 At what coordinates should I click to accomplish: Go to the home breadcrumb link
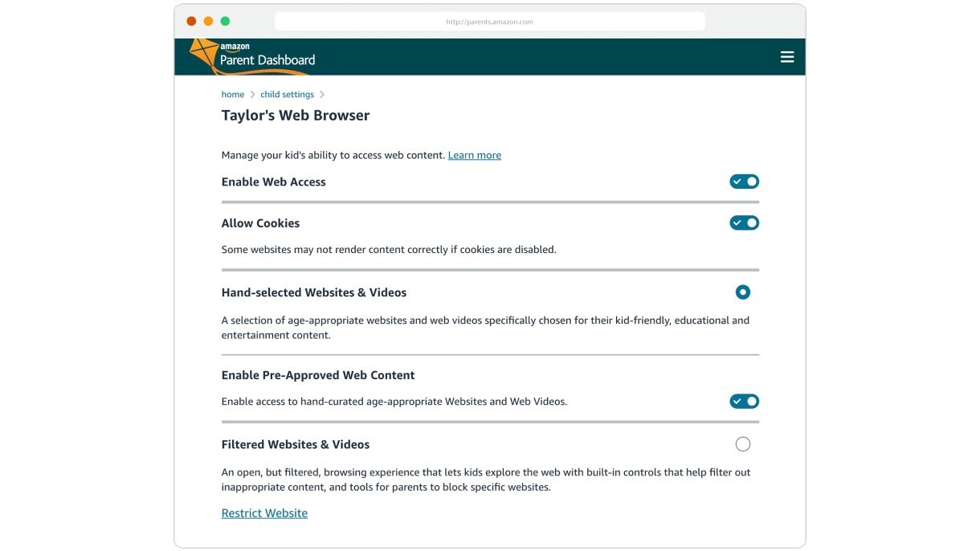coord(233,95)
